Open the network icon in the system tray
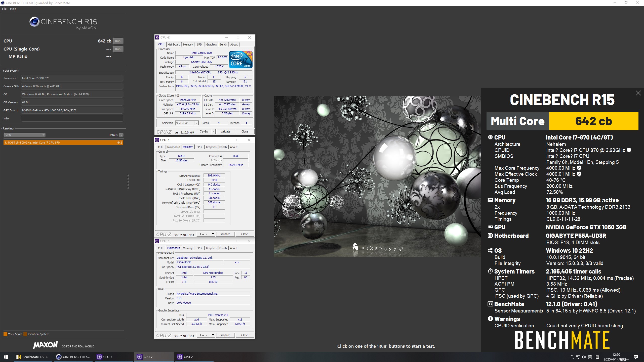 (x=578, y=357)
